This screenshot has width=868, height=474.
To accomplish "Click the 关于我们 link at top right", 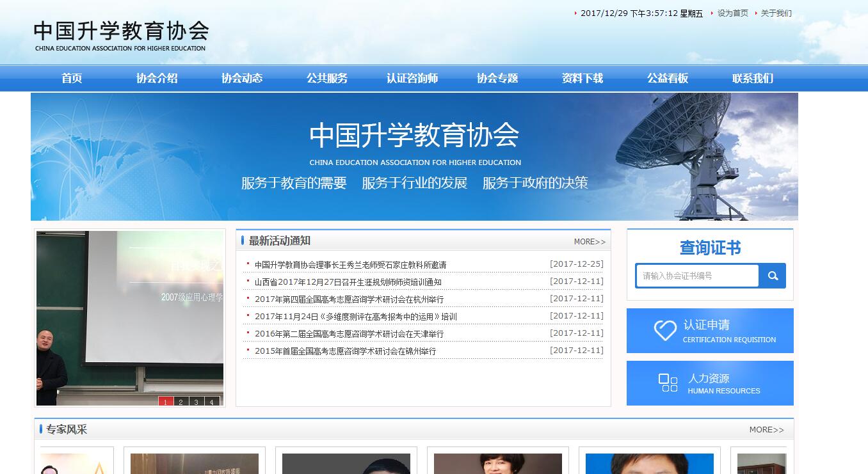I will point(776,13).
